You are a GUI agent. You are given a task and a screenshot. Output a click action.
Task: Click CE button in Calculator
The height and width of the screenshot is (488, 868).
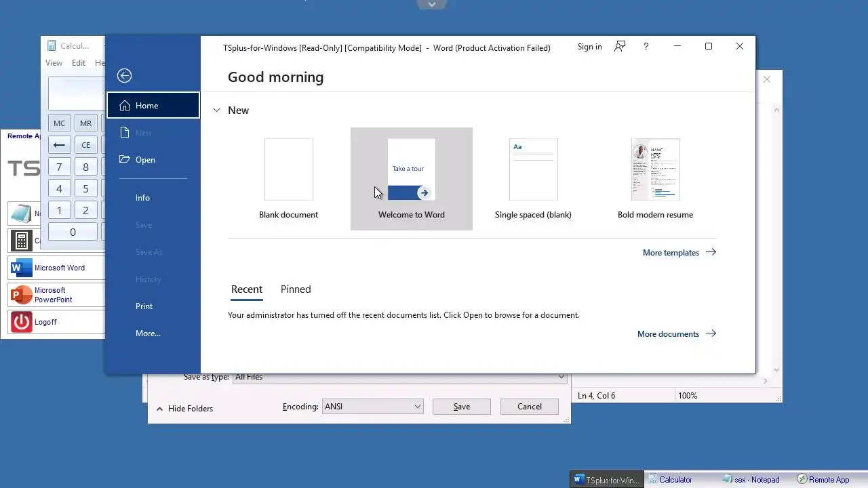(85, 145)
